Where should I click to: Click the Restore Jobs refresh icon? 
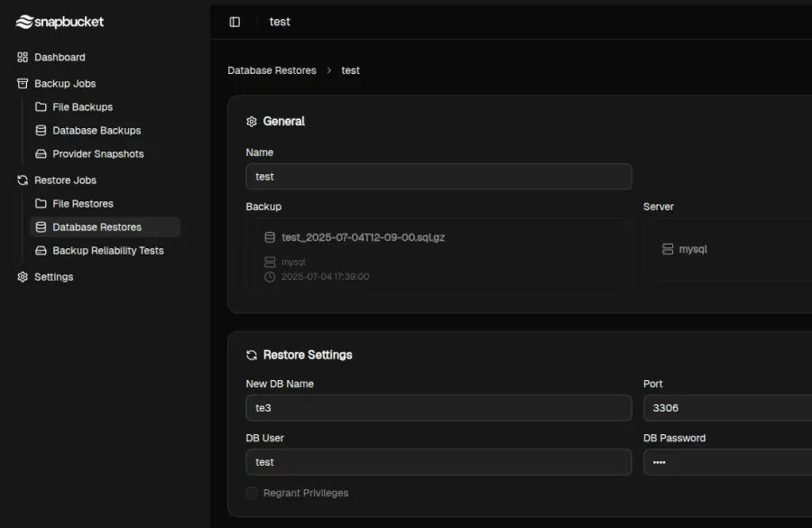tap(23, 181)
